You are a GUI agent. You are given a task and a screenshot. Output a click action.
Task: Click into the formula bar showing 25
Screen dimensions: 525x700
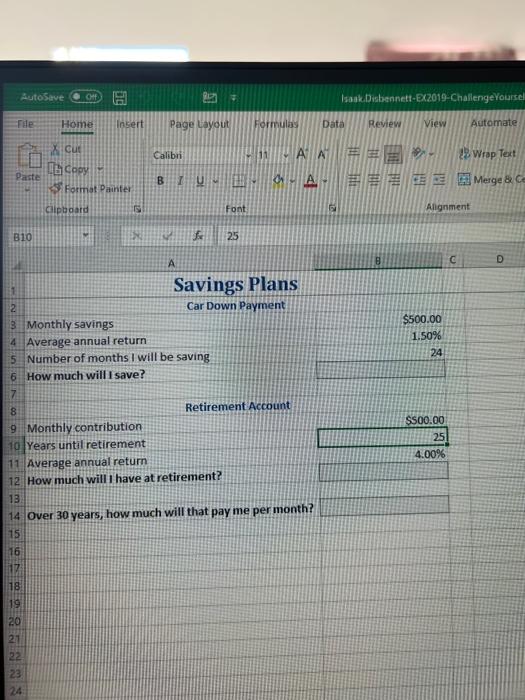coord(371,235)
